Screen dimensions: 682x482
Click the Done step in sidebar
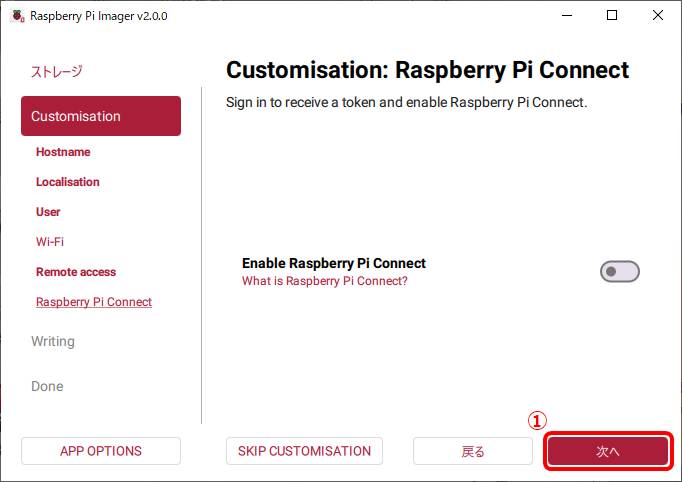(47, 386)
